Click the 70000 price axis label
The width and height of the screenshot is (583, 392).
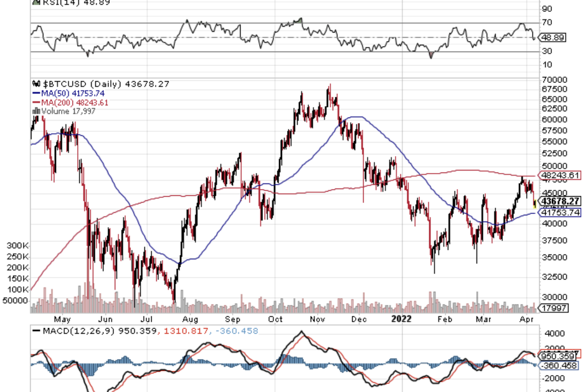555,80
